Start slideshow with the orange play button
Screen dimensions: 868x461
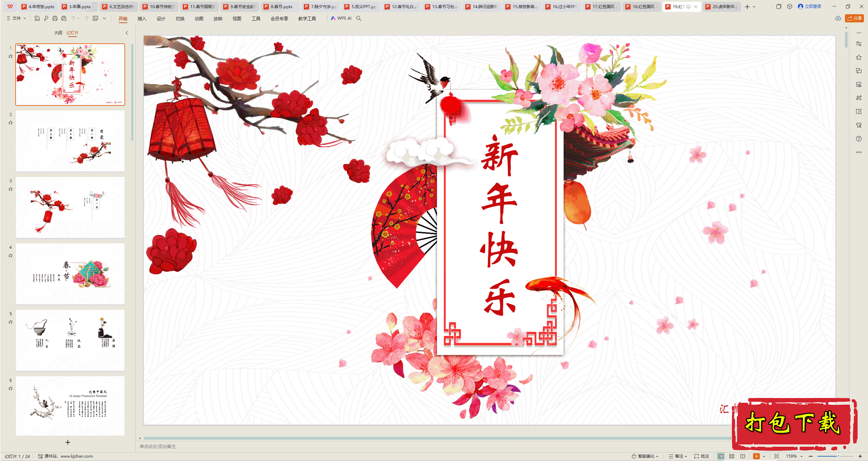click(756, 456)
